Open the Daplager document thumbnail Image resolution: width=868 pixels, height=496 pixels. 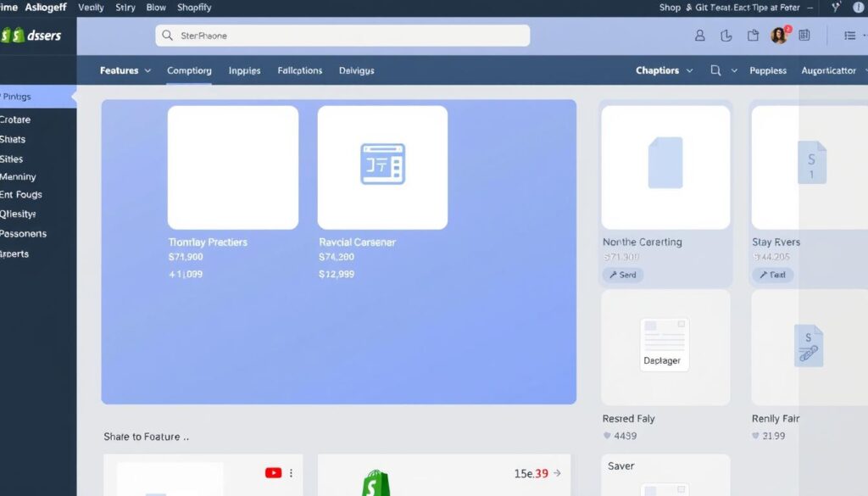(665, 346)
